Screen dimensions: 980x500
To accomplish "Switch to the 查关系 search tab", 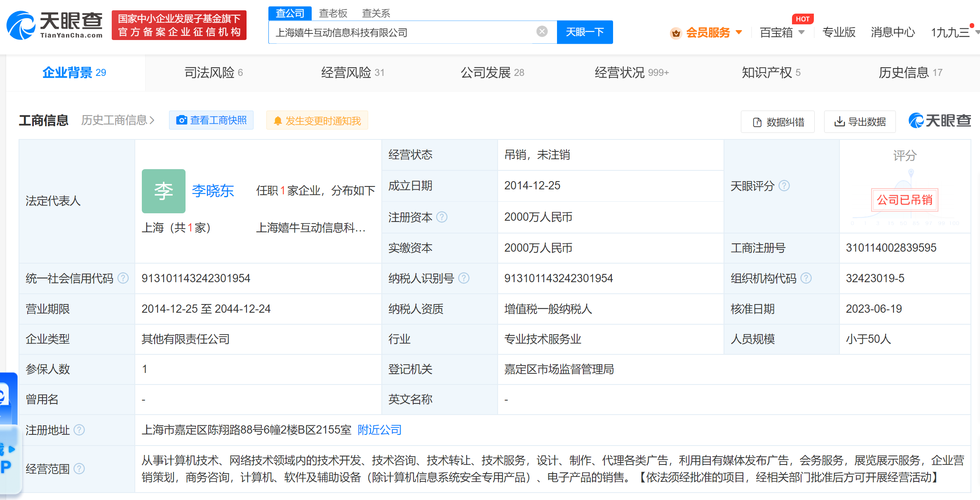I will (376, 13).
